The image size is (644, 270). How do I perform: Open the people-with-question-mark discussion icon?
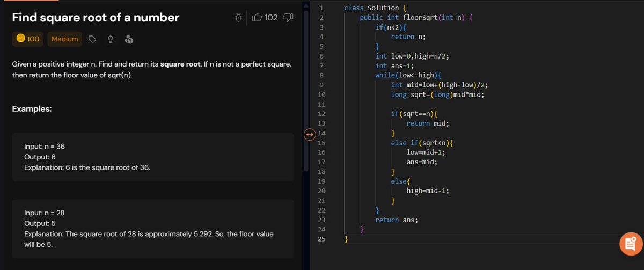[x=129, y=39]
